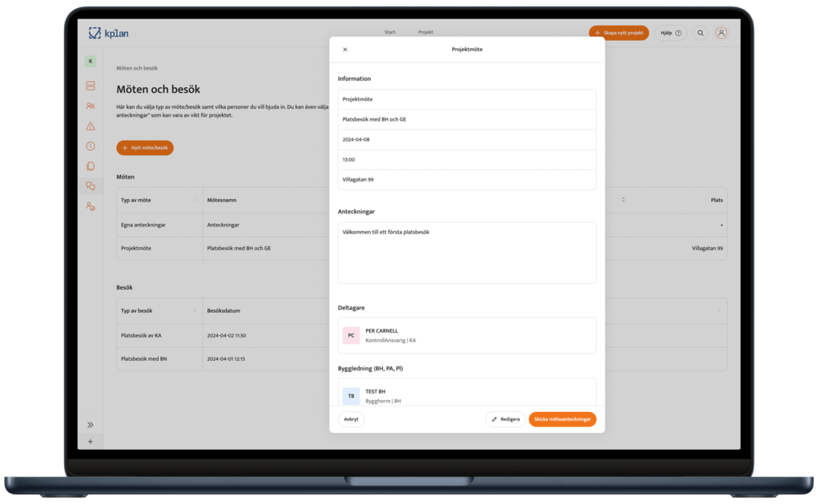Open the user profile avatar icon
This screenshot has height=504, width=820.
(x=722, y=33)
